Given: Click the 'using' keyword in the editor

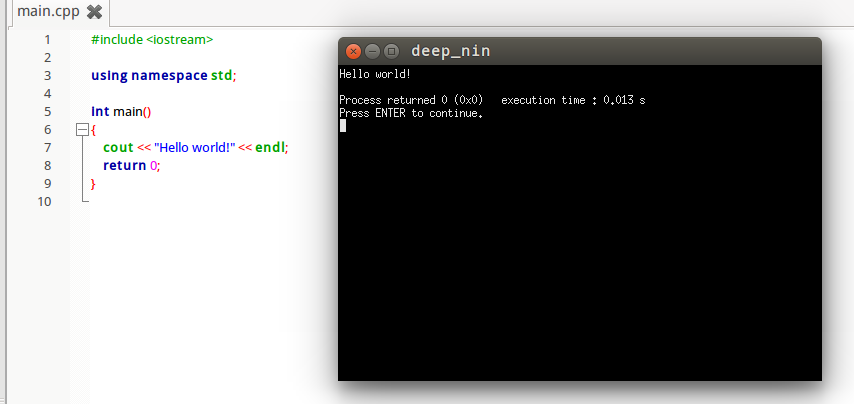Looking at the screenshot, I should [109, 76].
